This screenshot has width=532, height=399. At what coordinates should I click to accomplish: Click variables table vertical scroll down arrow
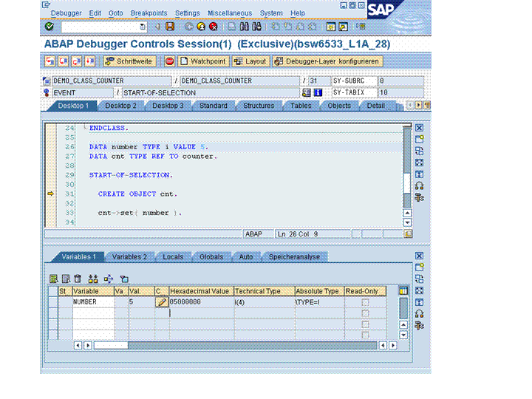[403, 335]
